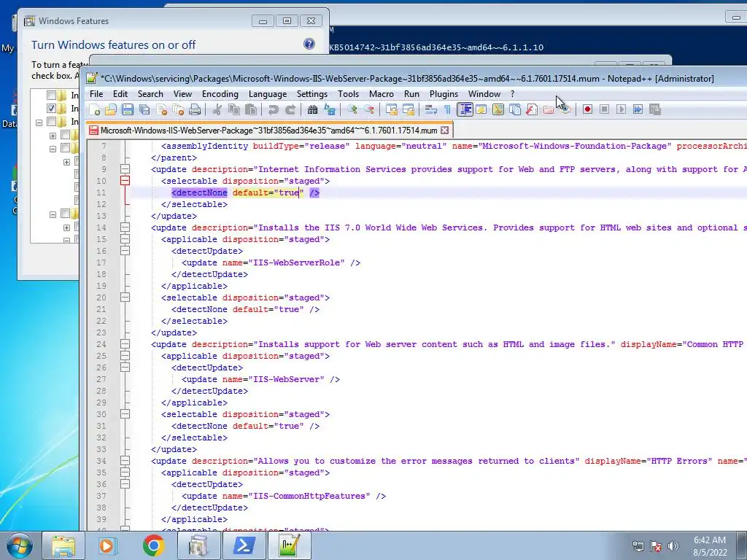Collapse the selectable fold at line 30
This screenshot has height=560, width=747.
tap(125, 414)
